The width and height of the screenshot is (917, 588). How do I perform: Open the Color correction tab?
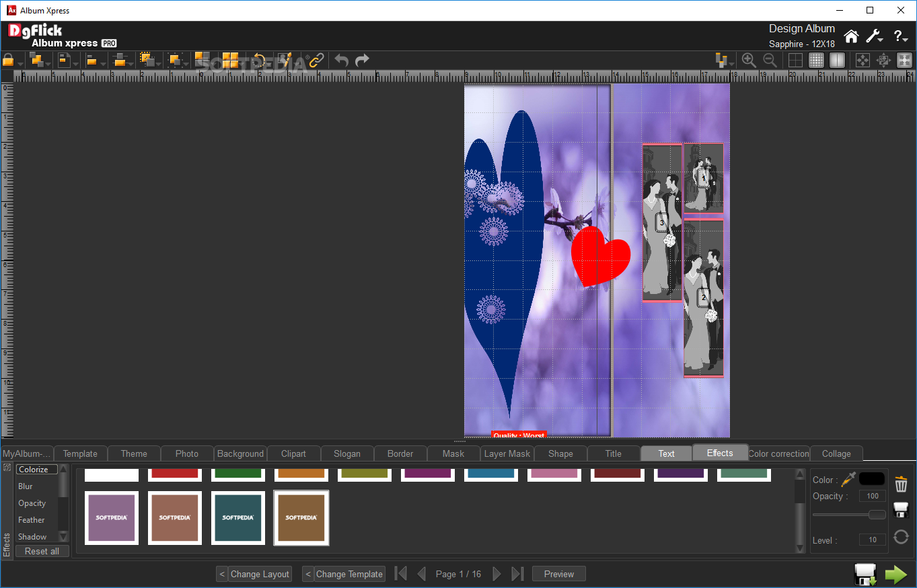point(779,453)
